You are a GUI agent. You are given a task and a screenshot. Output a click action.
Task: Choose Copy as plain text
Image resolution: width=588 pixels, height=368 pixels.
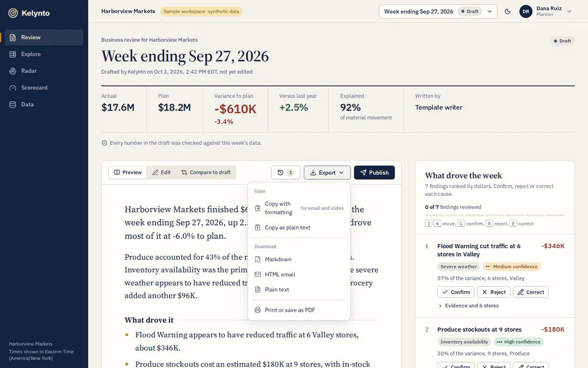[x=299, y=227]
